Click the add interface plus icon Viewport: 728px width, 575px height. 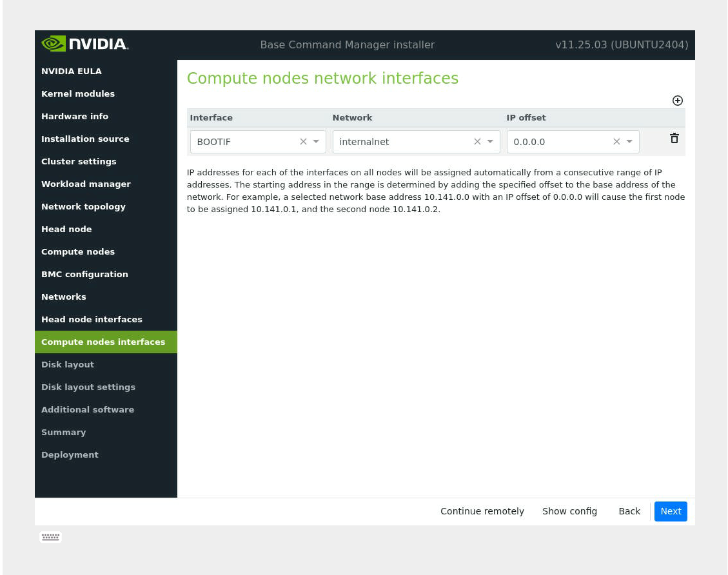(x=677, y=101)
